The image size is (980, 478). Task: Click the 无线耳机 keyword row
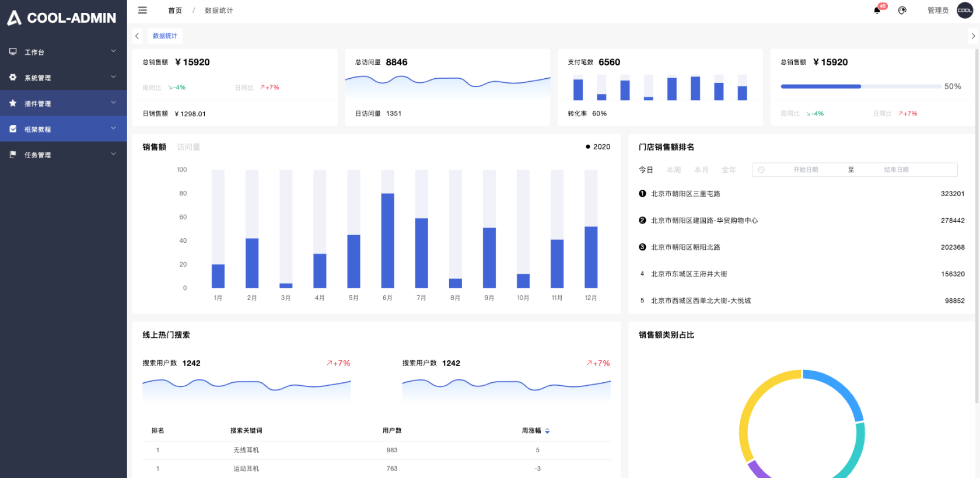tap(376, 450)
